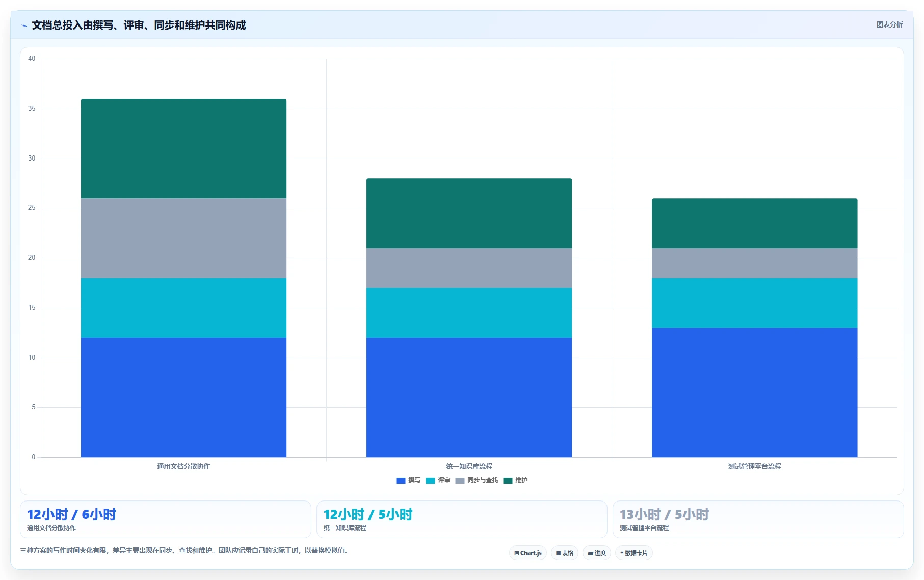Click the footnote text starting 三种方案的写作时间
This screenshot has height=580, width=924.
tap(184, 550)
